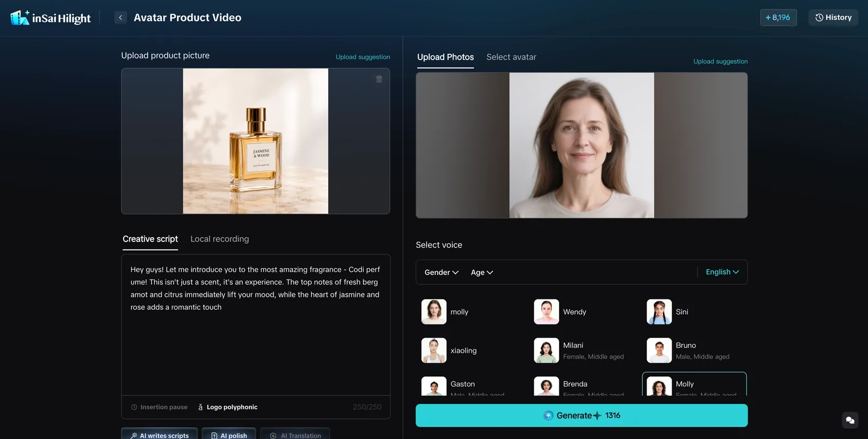Open the History panel
Screen dimensions: 868x439
click(833, 17)
